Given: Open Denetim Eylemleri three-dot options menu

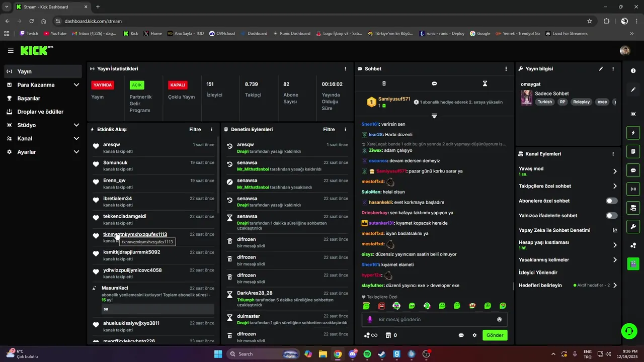Looking at the screenshot, I should [345, 129].
